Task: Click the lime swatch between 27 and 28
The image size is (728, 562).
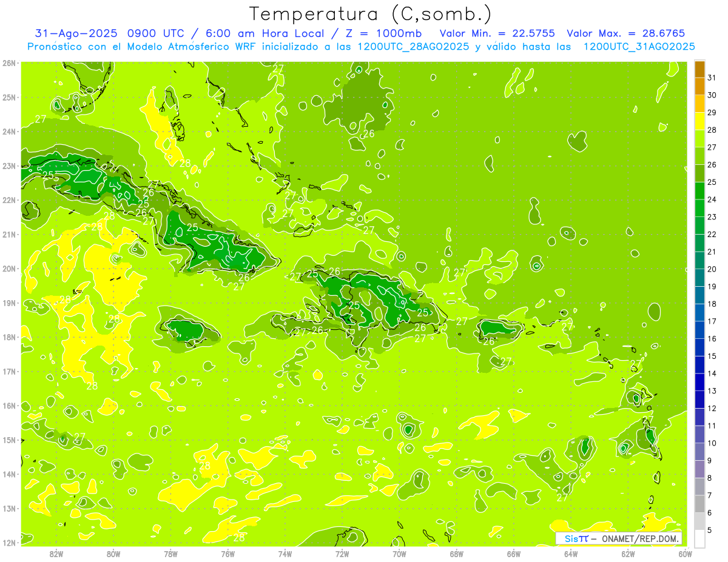Action: click(699, 138)
